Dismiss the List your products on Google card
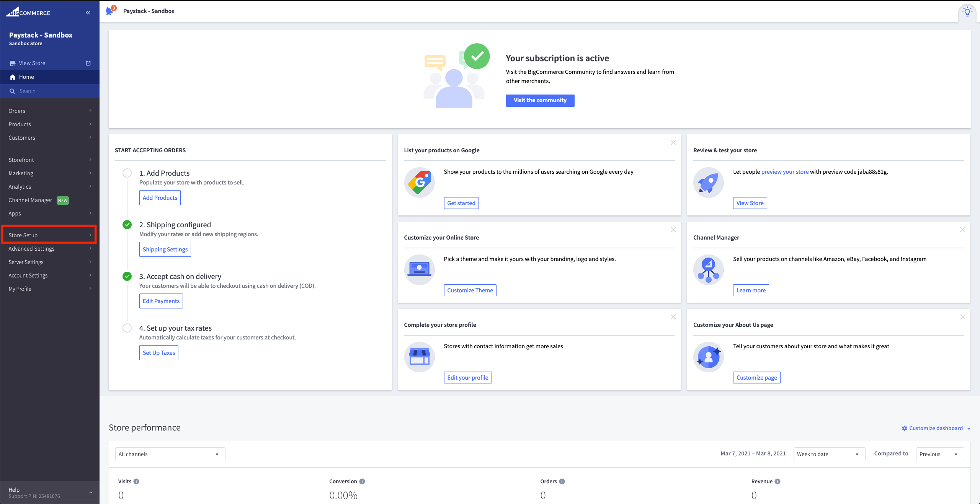Viewport: 980px width, 504px height. point(673,142)
